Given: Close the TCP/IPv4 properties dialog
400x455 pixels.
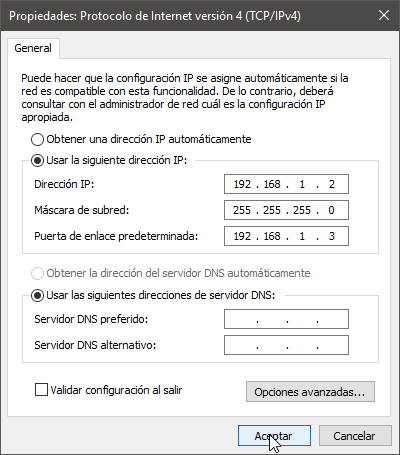Looking at the screenshot, I should coord(384,15).
